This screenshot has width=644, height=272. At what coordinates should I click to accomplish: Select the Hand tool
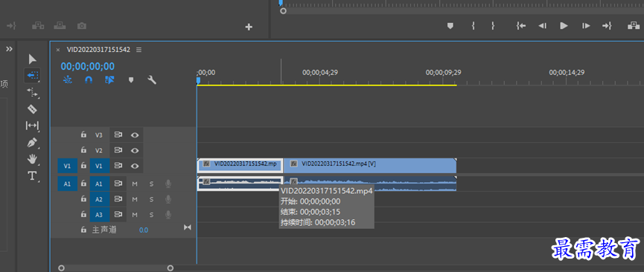32,159
